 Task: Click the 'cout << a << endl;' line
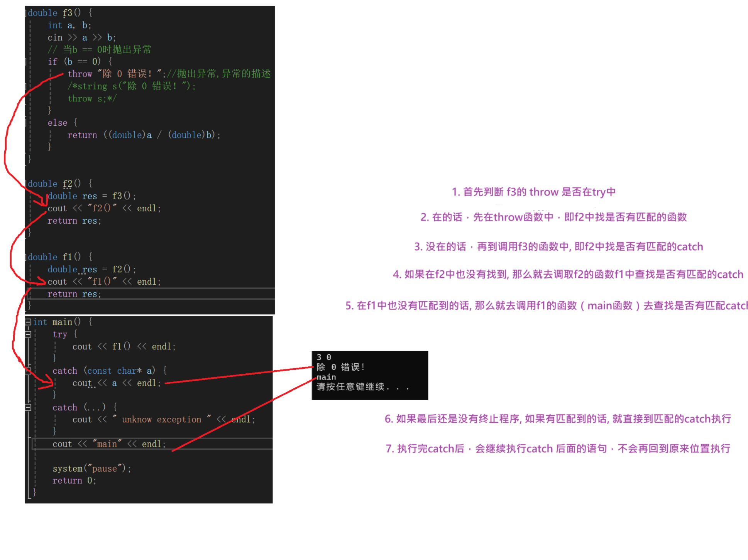[x=116, y=383]
